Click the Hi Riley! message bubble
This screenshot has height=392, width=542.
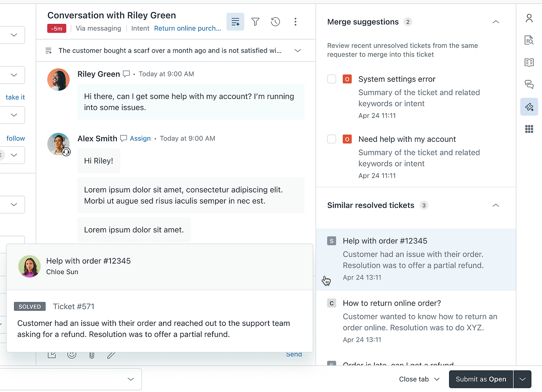pos(99,161)
